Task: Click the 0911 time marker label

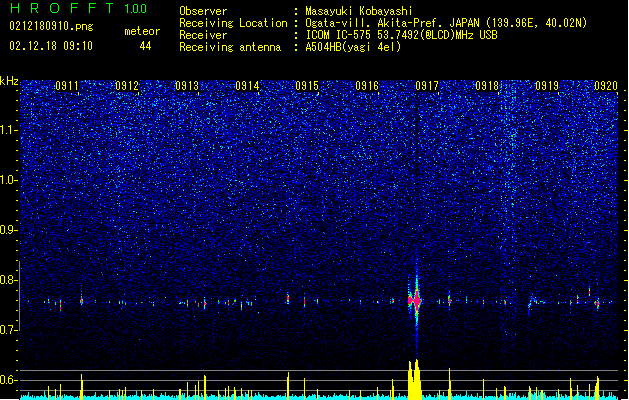Action: 67,86
